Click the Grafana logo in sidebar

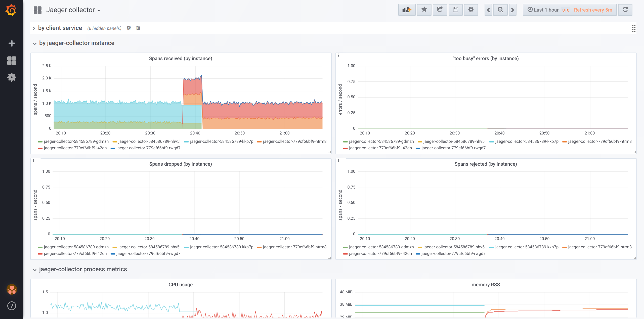[11, 10]
